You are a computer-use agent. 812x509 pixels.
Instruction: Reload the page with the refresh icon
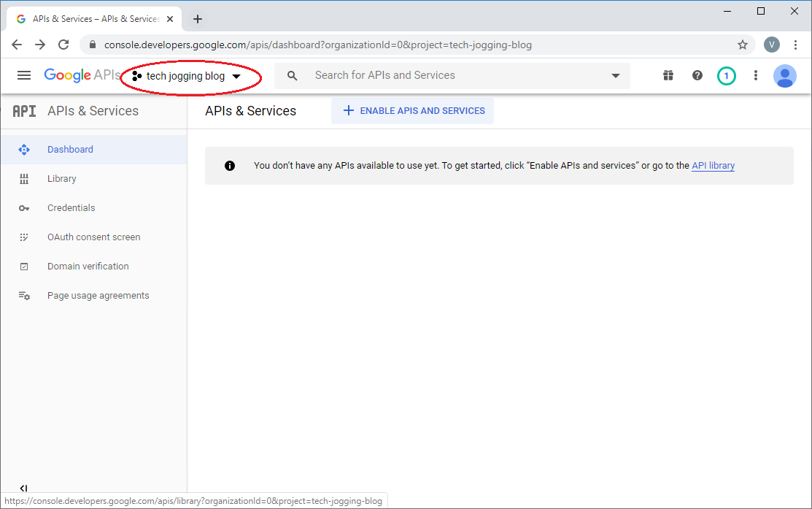tap(63, 45)
